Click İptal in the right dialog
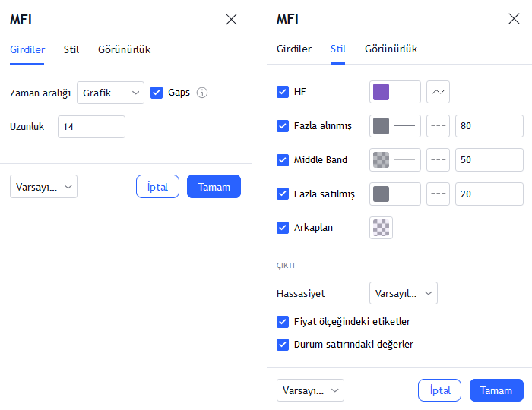532x410 pixels. 439,390
